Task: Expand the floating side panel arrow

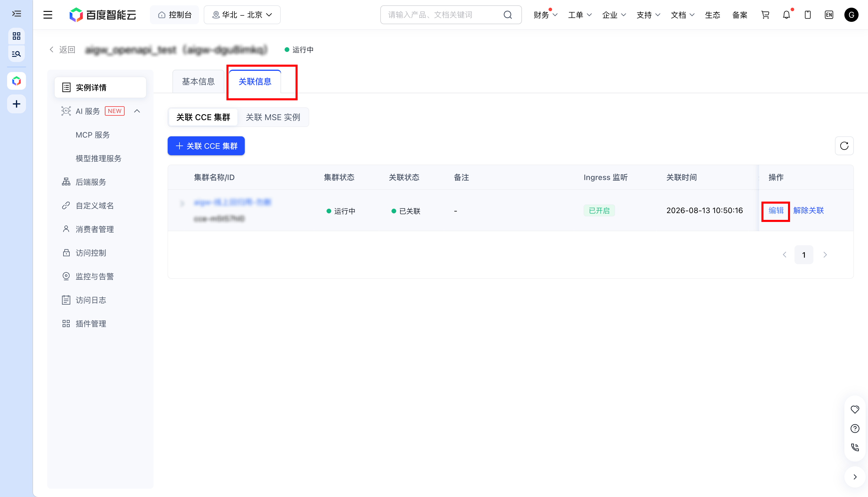Action: (855, 477)
